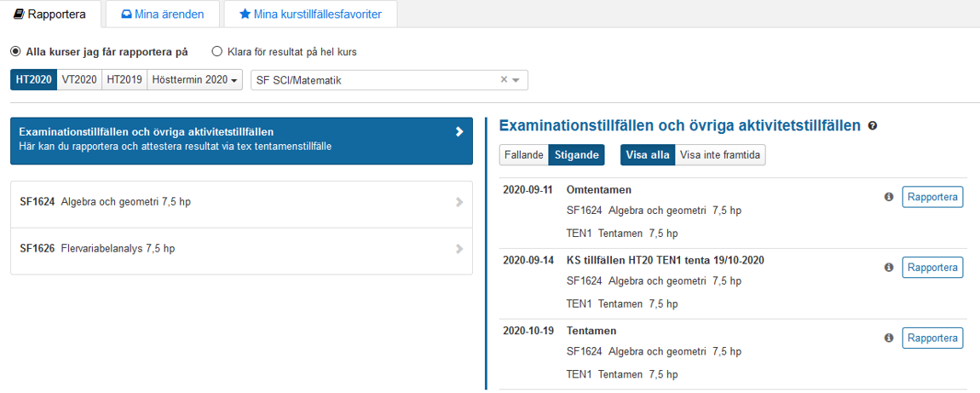
Task: Click chevron arrow on SF1624 course row
Action: coord(459,203)
